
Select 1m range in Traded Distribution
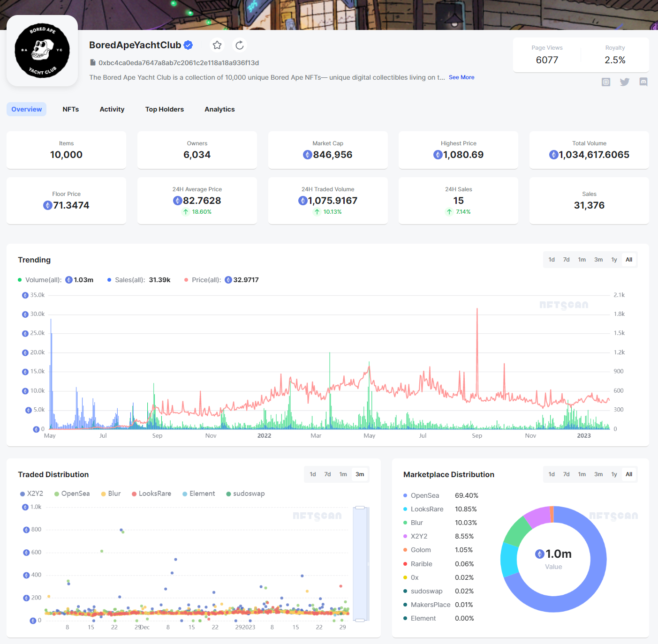pyautogui.click(x=343, y=474)
